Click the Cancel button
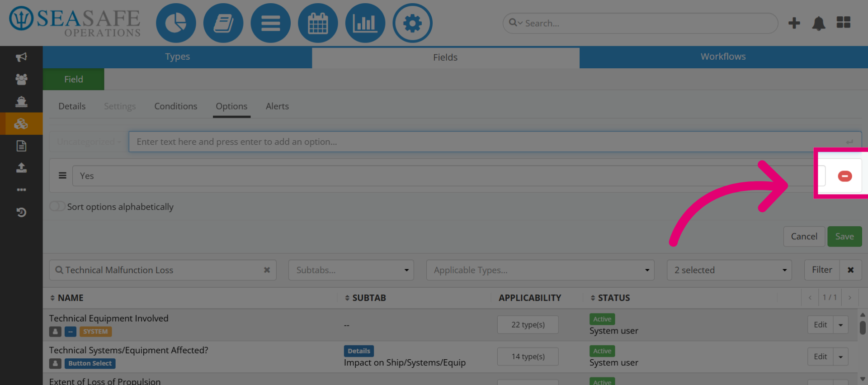This screenshot has height=385, width=868. tap(804, 237)
